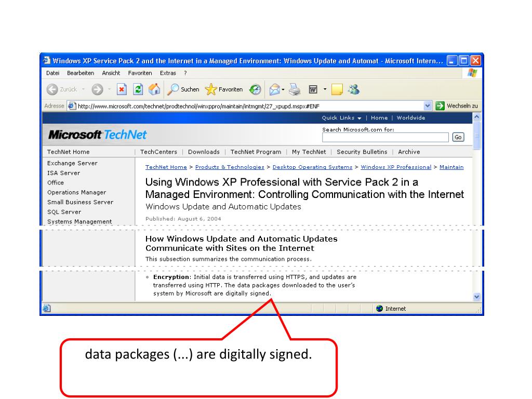Go to home page via house icon
The height and width of the screenshot is (399, 532).
point(154,89)
